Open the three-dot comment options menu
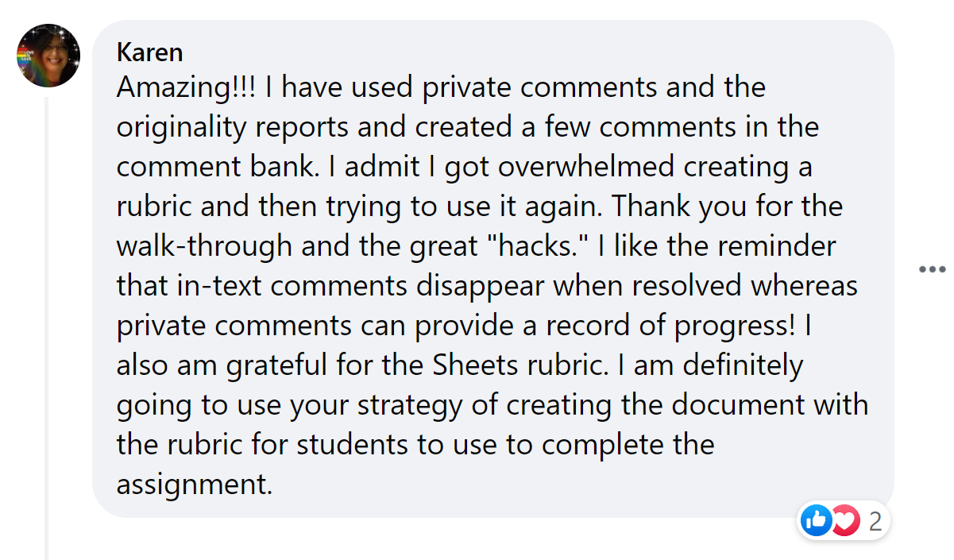Image resolution: width=954 pixels, height=560 pixels. click(931, 269)
